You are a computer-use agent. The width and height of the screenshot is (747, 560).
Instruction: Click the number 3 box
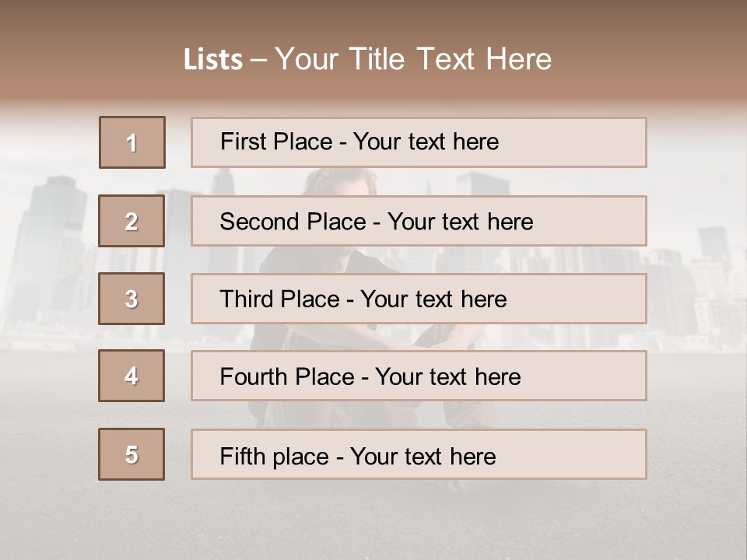pos(132,299)
